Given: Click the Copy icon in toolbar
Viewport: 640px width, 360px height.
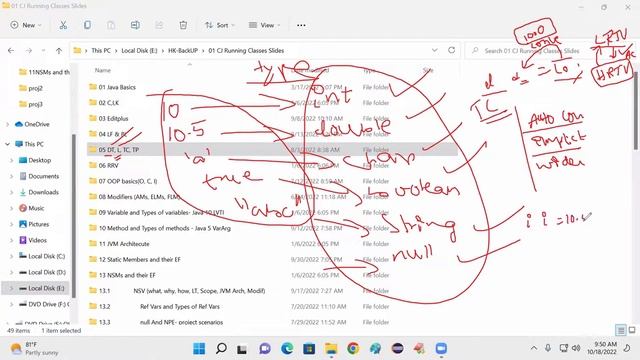Looking at the screenshot, I should (87, 25).
